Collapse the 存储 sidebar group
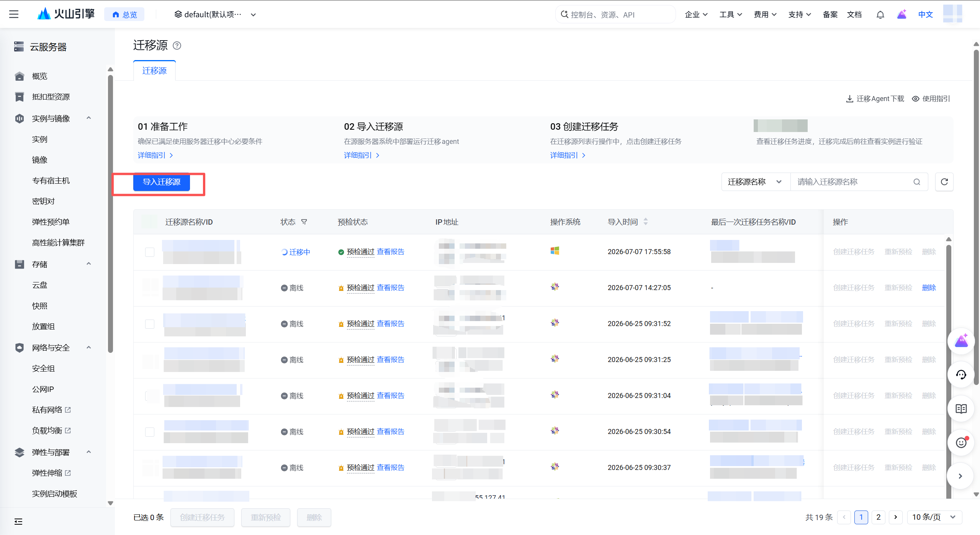This screenshot has height=535, width=980. point(89,264)
